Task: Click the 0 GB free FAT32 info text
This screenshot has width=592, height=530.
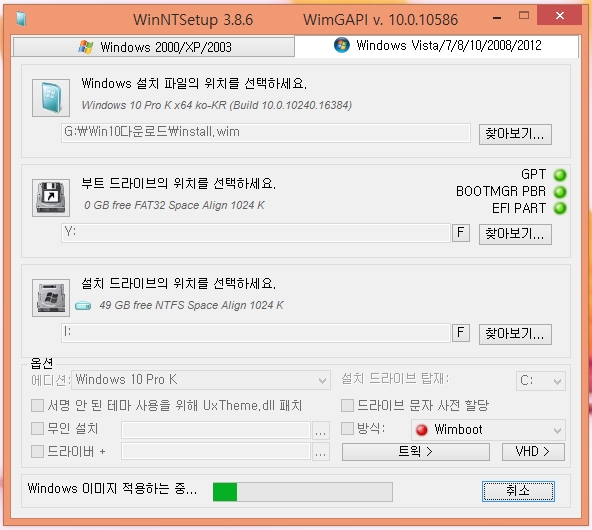Action: pyautogui.click(x=174, y=205)
